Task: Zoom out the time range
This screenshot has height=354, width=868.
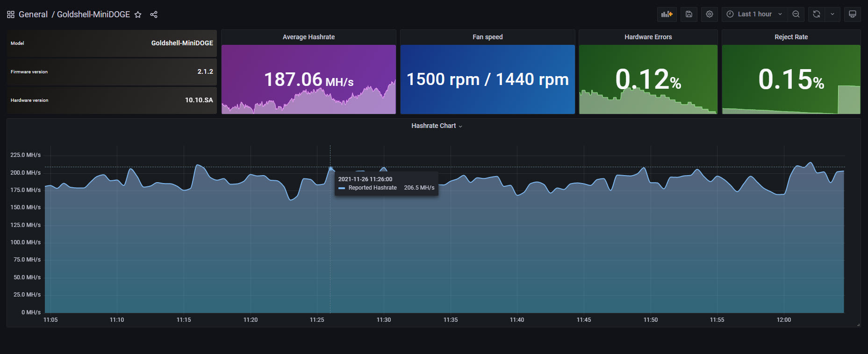Action: 796,14
